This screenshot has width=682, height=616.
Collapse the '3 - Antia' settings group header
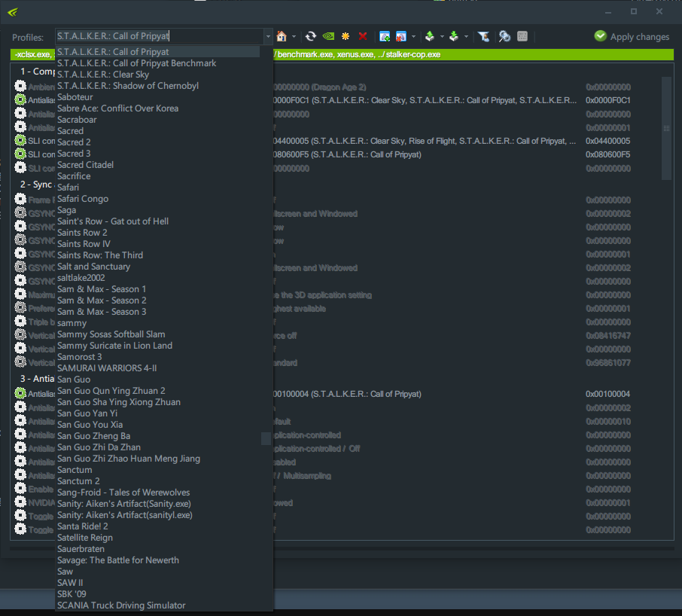click(38, 379)
